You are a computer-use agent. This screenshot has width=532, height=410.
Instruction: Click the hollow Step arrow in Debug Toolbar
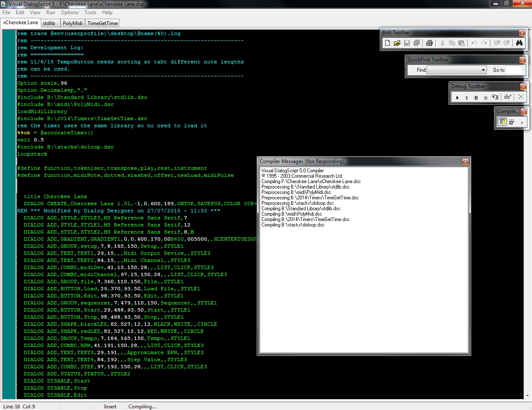(x=467, y=98)
